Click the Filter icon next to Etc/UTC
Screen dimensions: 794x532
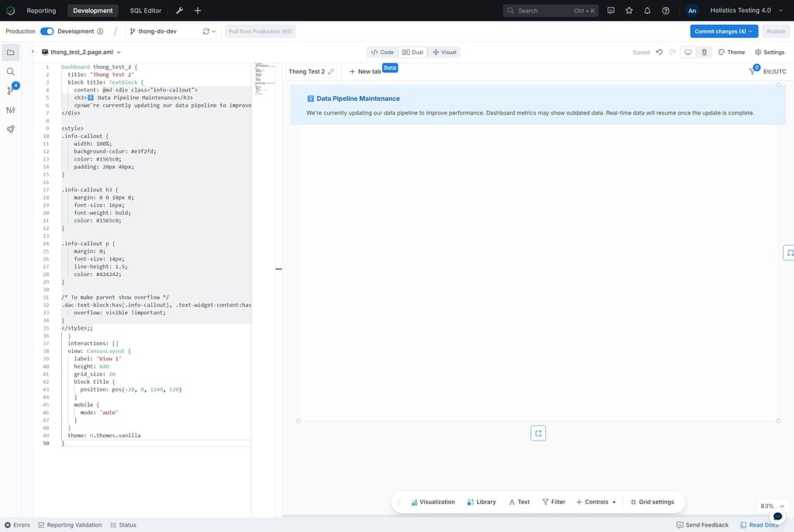tap(752, 70)
